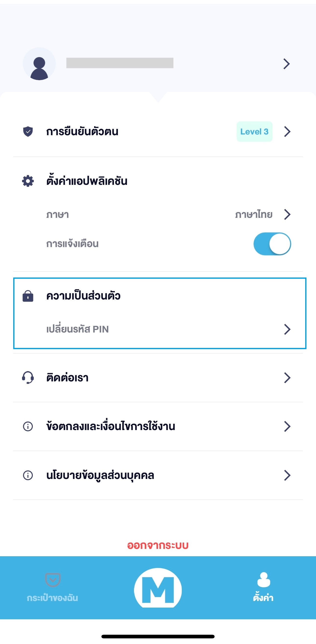Toggle the การแจ้งเตือน notification switch
316x644 pixels.
click(x=272, y=244)
